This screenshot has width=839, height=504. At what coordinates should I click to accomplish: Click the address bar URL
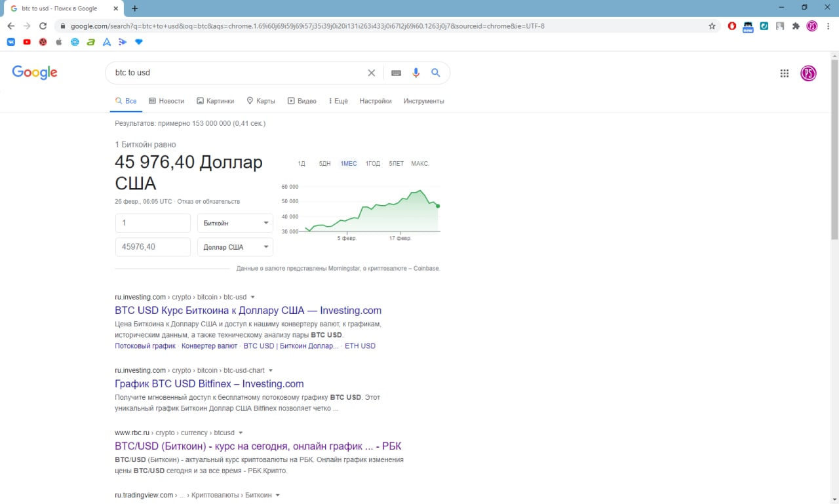click(x=307, y=26)
